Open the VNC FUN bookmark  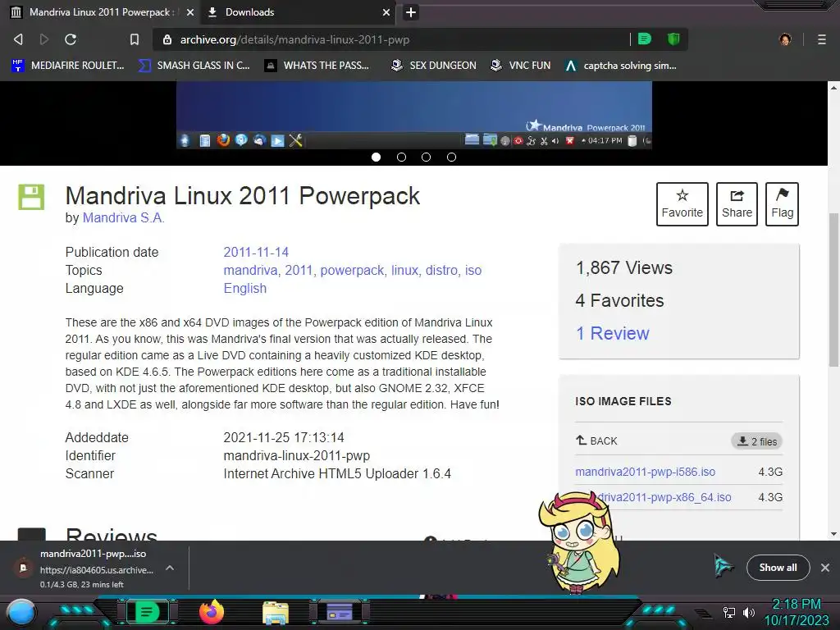click(521, 66)
